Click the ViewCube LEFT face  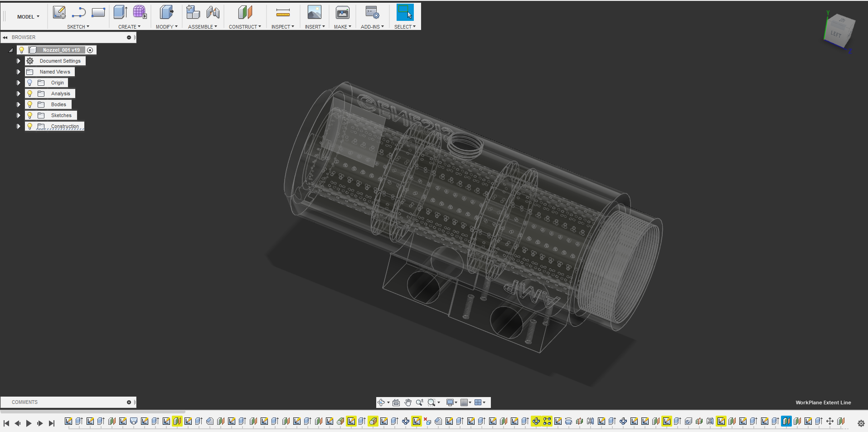point(836,34)
